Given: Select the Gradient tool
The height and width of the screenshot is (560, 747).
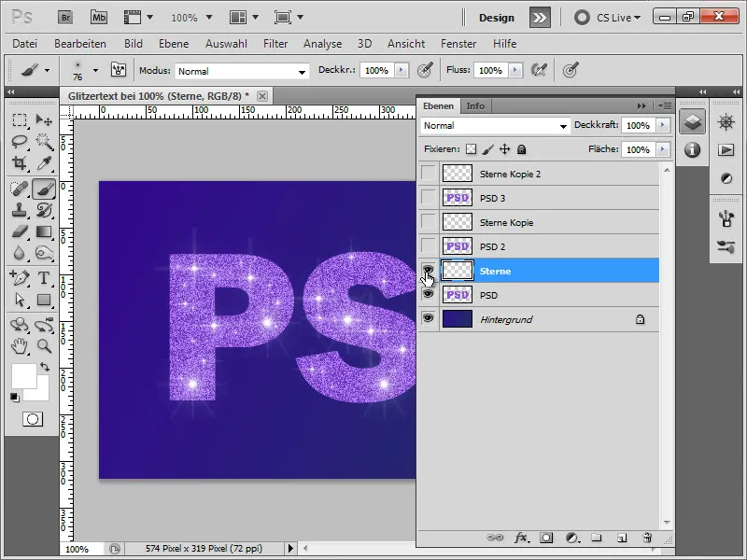Looking at the screenshot, I should coord(44,231).
